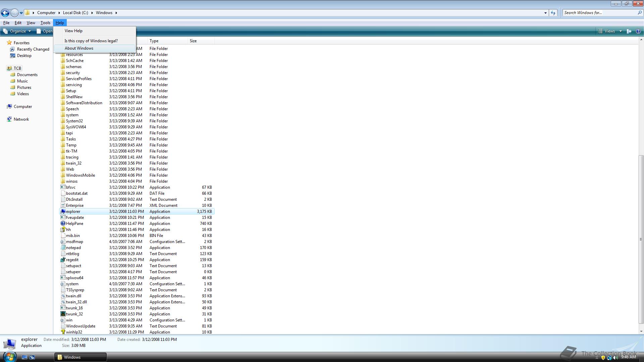Click the Size column header

point(193,41)
